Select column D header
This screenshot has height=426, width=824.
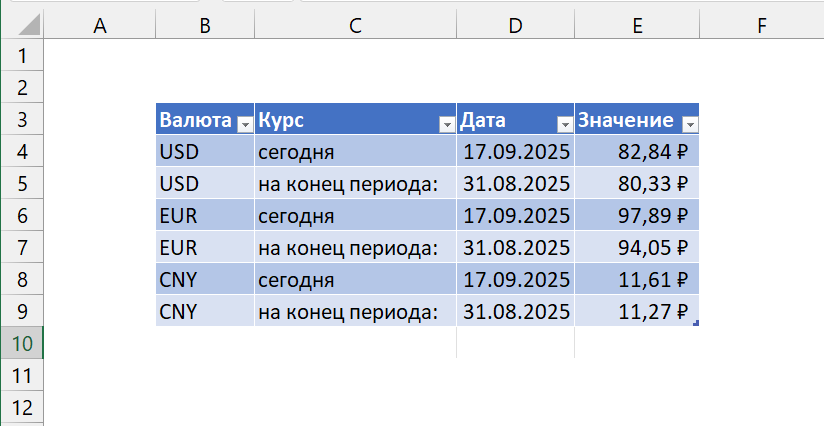516,25
